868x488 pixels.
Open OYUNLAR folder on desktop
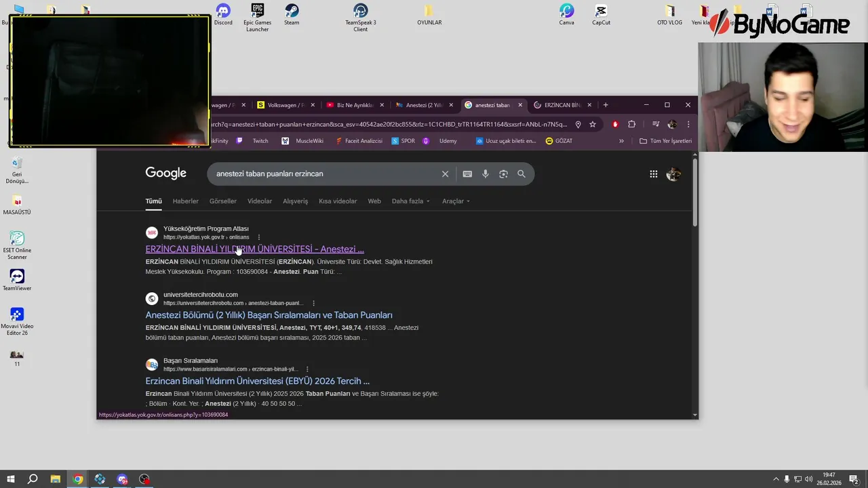click(429, 14)
